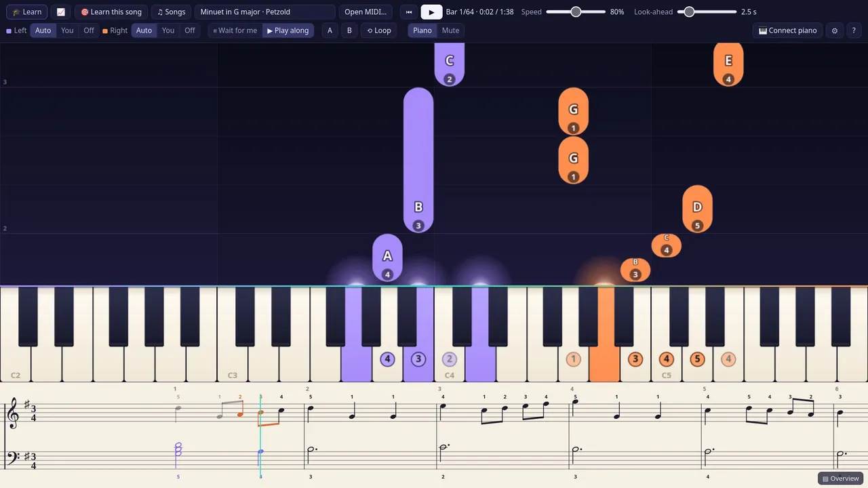Click falling left-hand note A
Image resolution: width=868 pixels, height=488 pixels.
coord(387,258)
